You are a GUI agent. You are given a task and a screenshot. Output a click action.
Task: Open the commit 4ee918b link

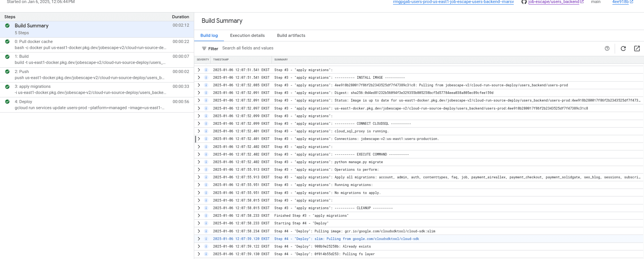pos(620,2)
